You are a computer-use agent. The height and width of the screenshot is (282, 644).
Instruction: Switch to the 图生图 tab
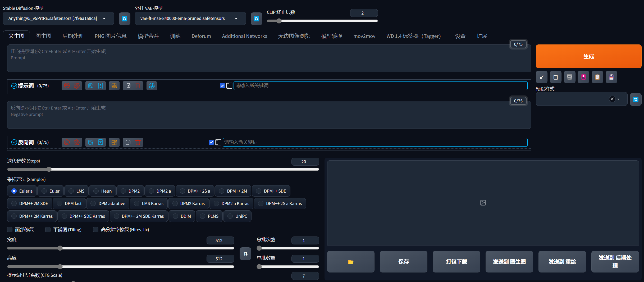43,36
